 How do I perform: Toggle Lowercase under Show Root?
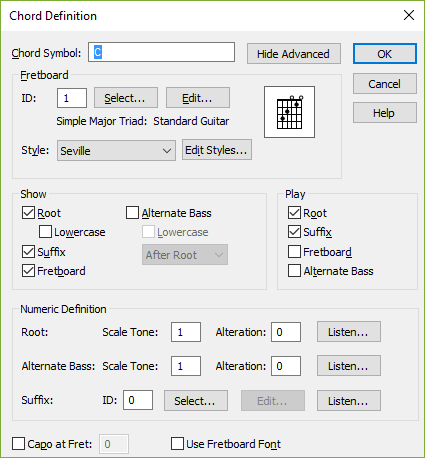45,232
